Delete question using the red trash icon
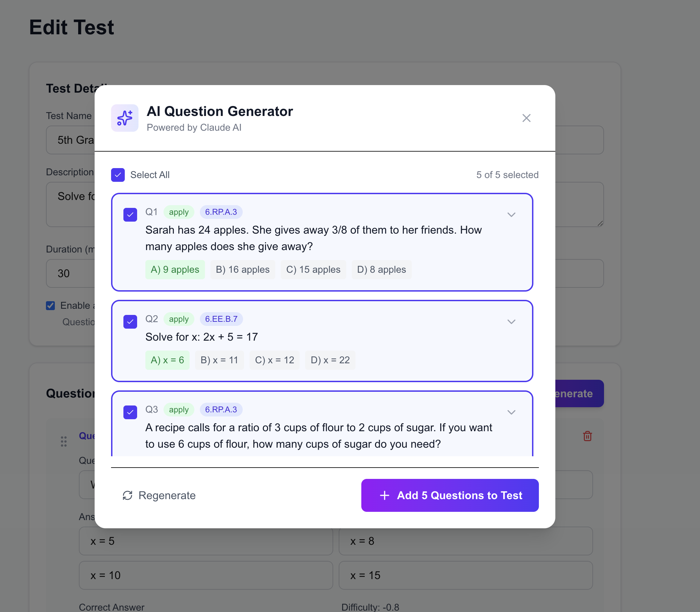Viewport: 700px width, 612px height. pyautogui.click(x=587, y=436)
